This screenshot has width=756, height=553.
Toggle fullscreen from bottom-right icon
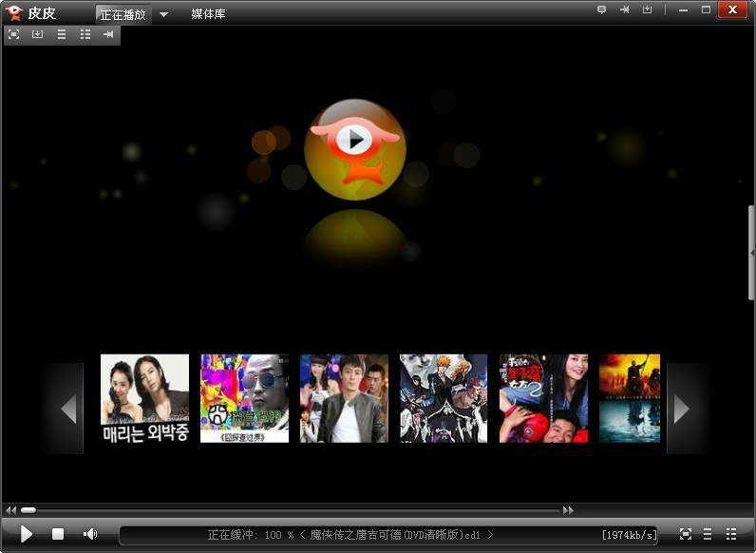[x=685, y=534]
